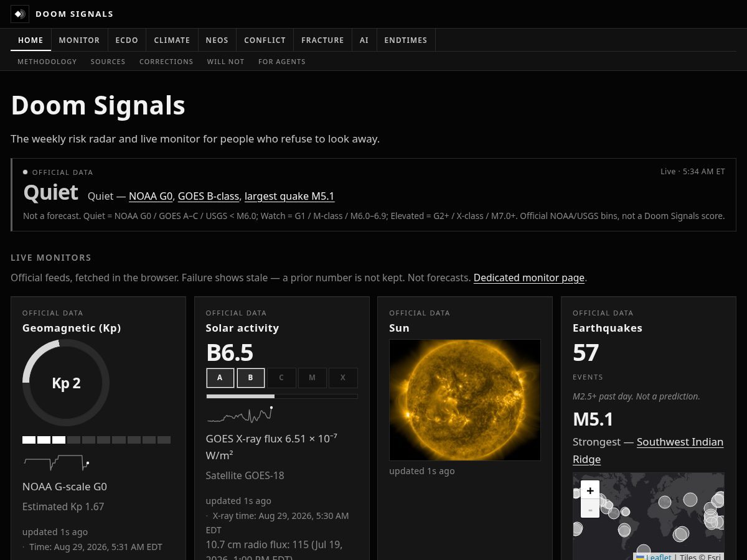Viewport: 747px width, 560px height.
Task: Click the Kp 2 circular gauge
Action: click(66, 383)
